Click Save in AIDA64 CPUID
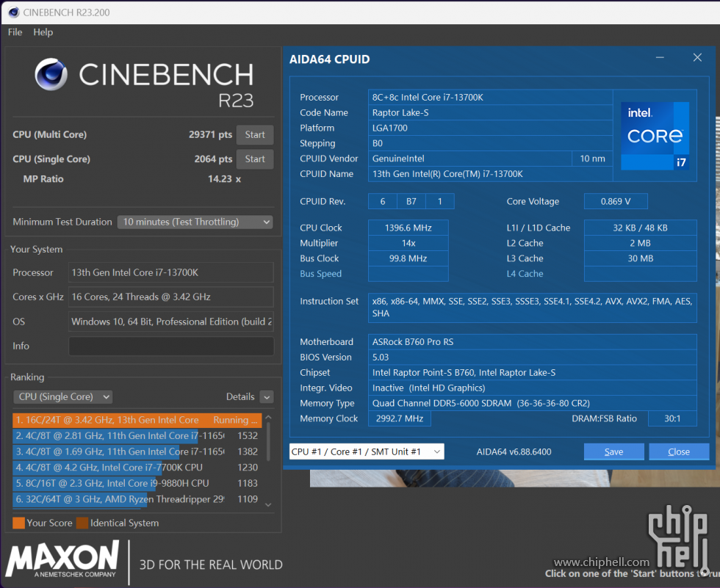Screen dimensions: 720x588 pos(614,451)
